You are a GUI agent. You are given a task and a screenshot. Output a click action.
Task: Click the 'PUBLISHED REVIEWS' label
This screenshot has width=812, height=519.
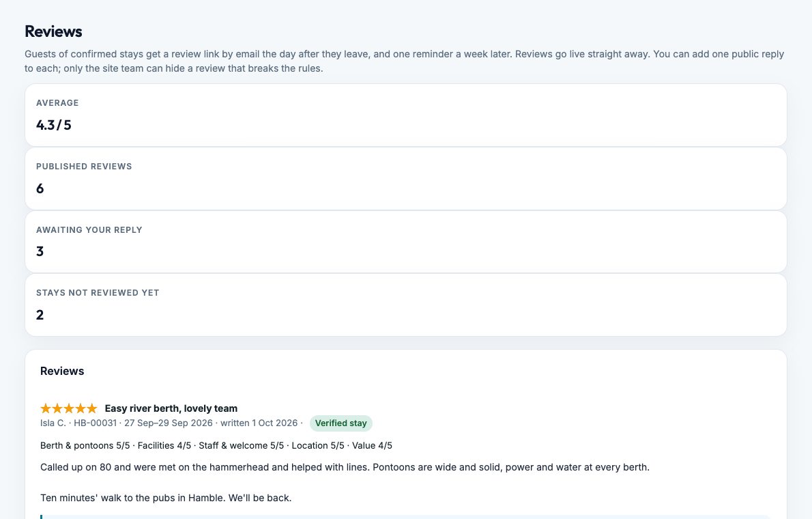click(x=84, y=167)
